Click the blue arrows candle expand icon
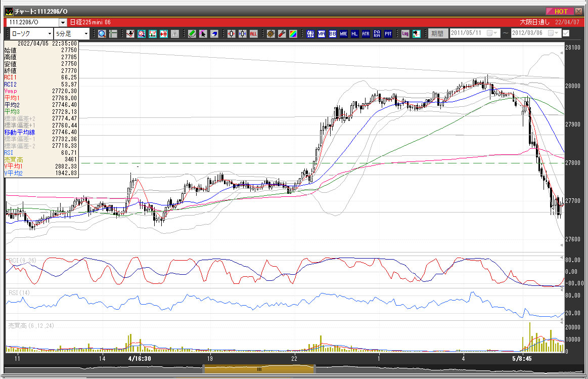Viewport: 588px width, 379px height. 243,34
